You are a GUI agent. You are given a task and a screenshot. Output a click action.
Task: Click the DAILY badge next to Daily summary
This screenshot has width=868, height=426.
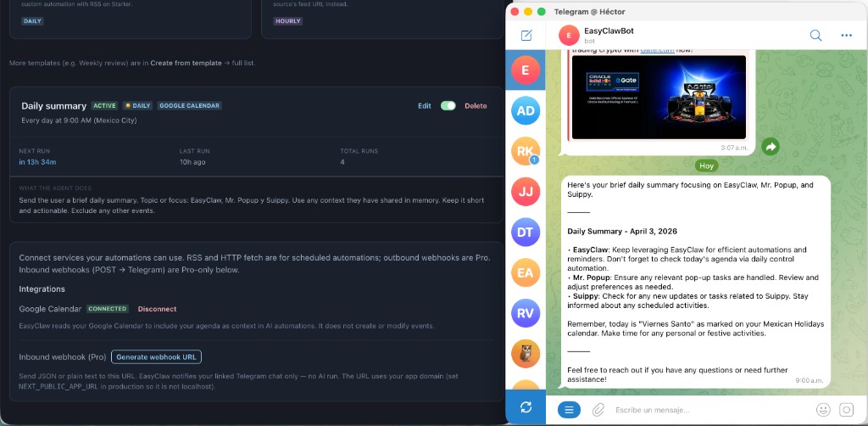point(137,106)
